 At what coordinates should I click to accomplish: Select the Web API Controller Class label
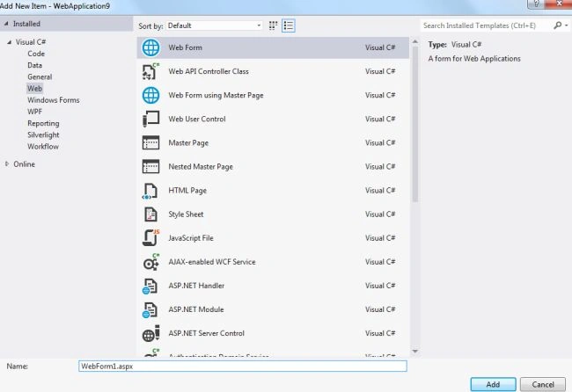[x=209, y=71]
